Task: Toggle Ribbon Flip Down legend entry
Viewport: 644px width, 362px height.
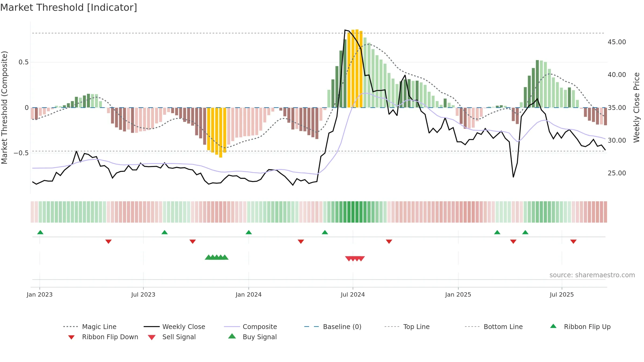Action: (x=103, y=337)
